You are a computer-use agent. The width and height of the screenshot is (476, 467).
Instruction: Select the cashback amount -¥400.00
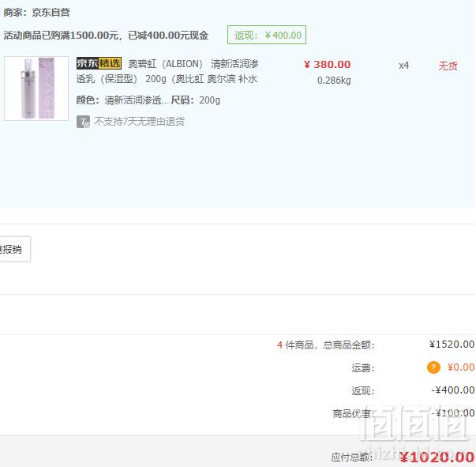(x=452, y=390)
